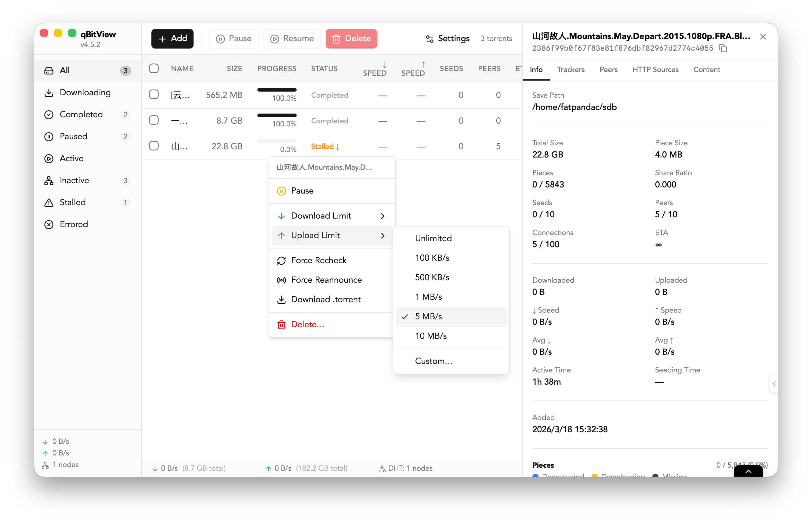Set upload limit to 100 KB/s
This screenshot has height=522, width=812.
(451, 258)
